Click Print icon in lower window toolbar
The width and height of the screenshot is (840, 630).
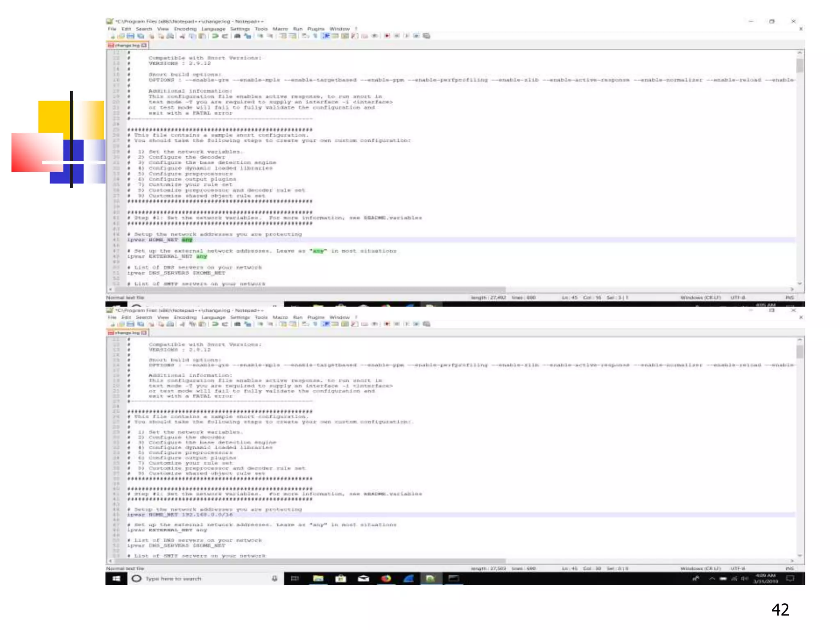click(170, 324)
